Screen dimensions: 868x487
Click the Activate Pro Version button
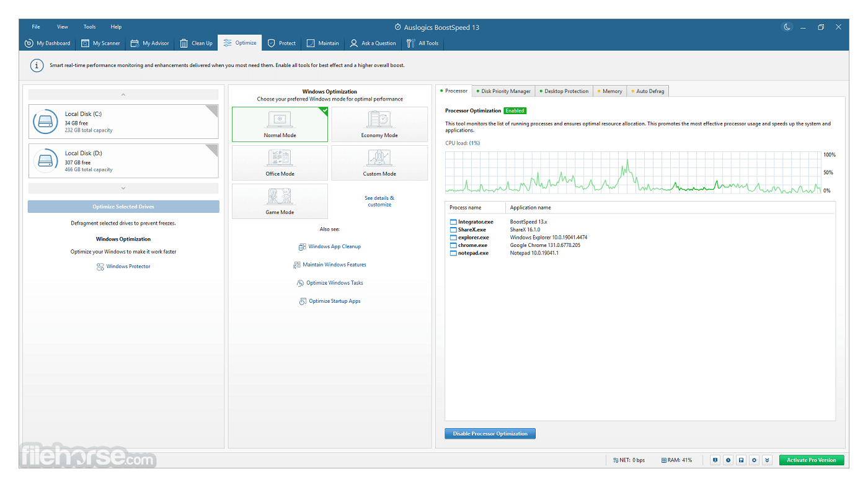click(811, 460)
